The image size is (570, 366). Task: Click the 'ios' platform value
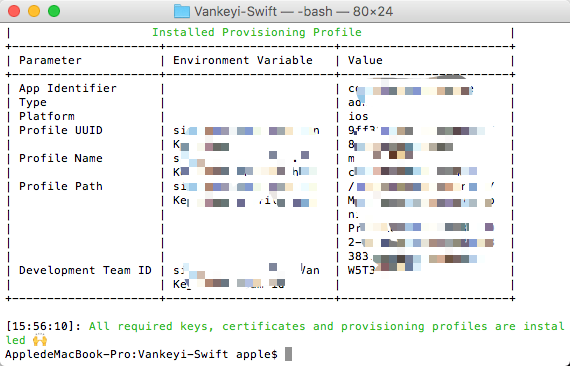click(x=358, y=116)
